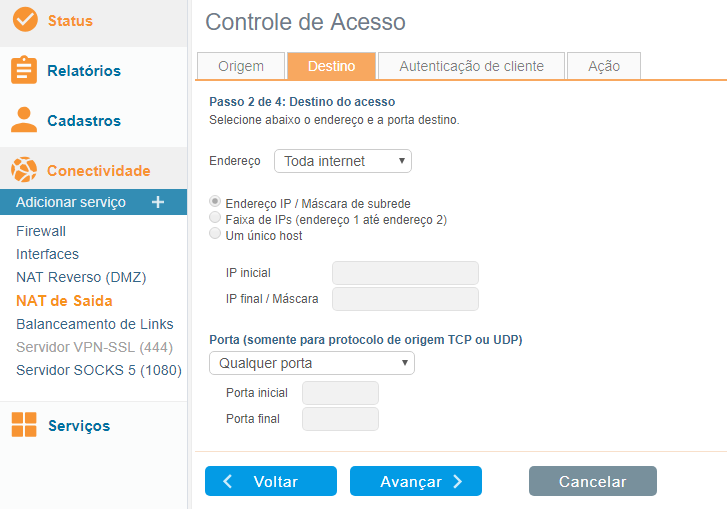
Task: Click the Serviços grid icon
Action: pyautogui.click(x=24, y=425)
